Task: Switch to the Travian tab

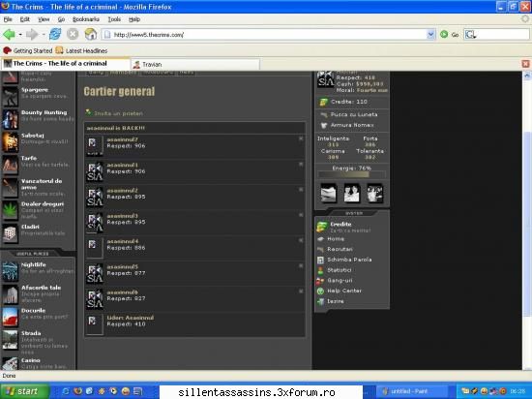Action: (x=195, y=64)
